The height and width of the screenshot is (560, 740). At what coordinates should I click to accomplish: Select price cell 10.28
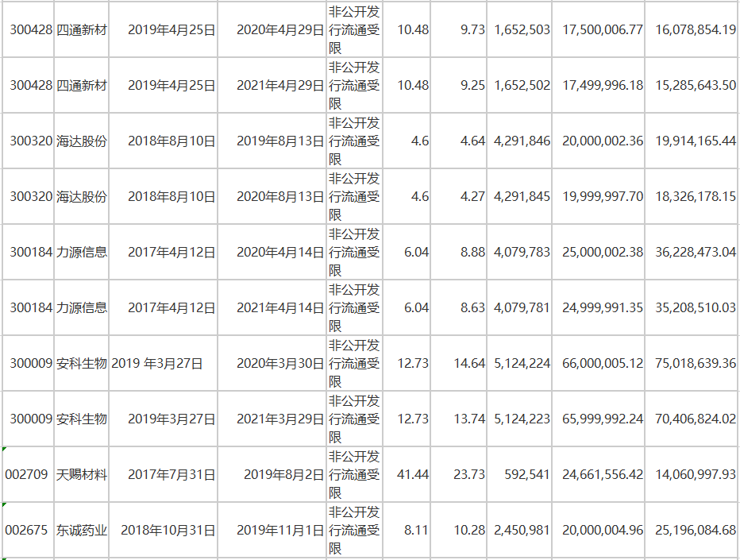coord(458,530)
